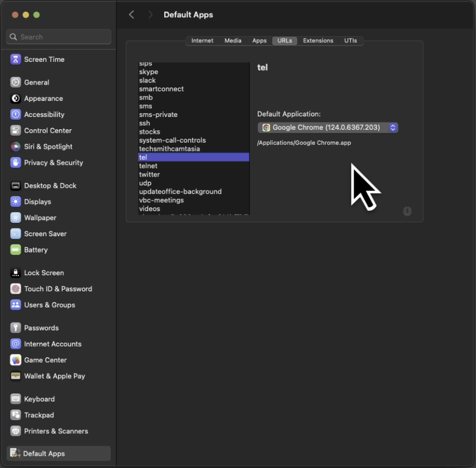476x468 pixels.
Task: Switch to the Media tab
Action: (233, 41)
